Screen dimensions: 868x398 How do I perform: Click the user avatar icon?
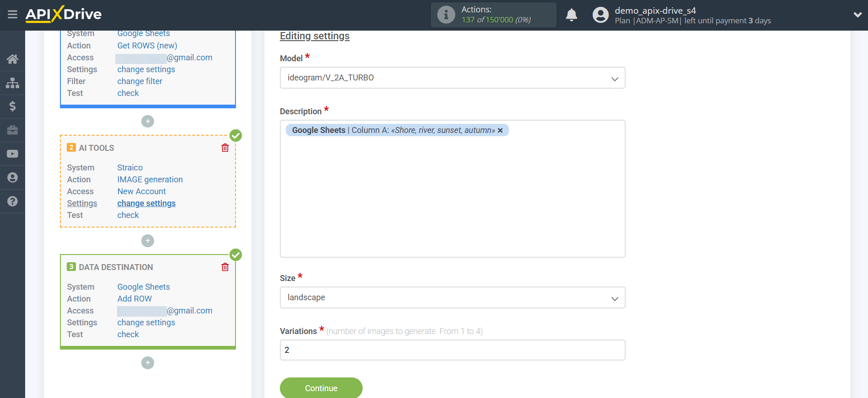[600, 15]
